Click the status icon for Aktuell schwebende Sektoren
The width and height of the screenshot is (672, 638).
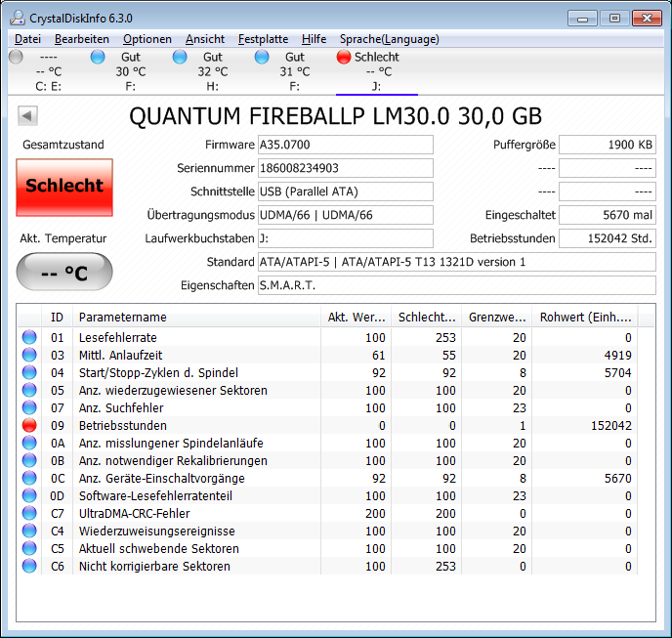click(x=29, y=548)
